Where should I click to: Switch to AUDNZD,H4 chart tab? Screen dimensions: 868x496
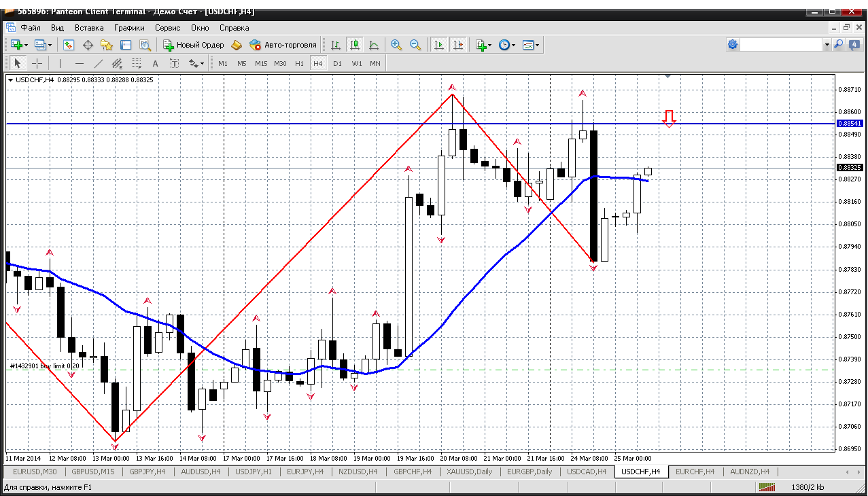tap(750, 472)
